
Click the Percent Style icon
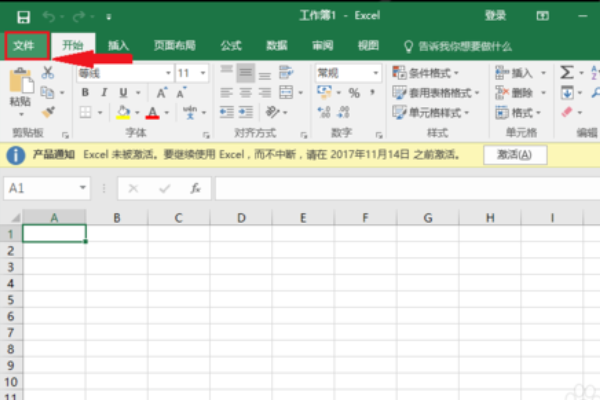354,93
